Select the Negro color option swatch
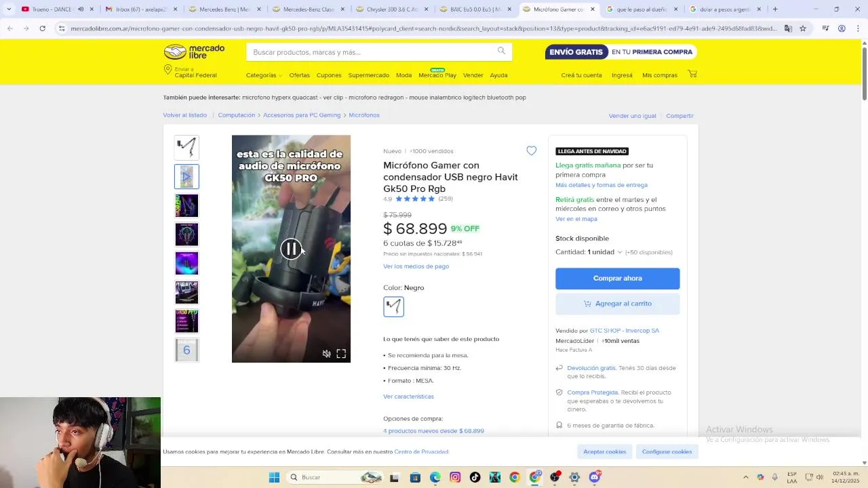 tap(393, 306)
